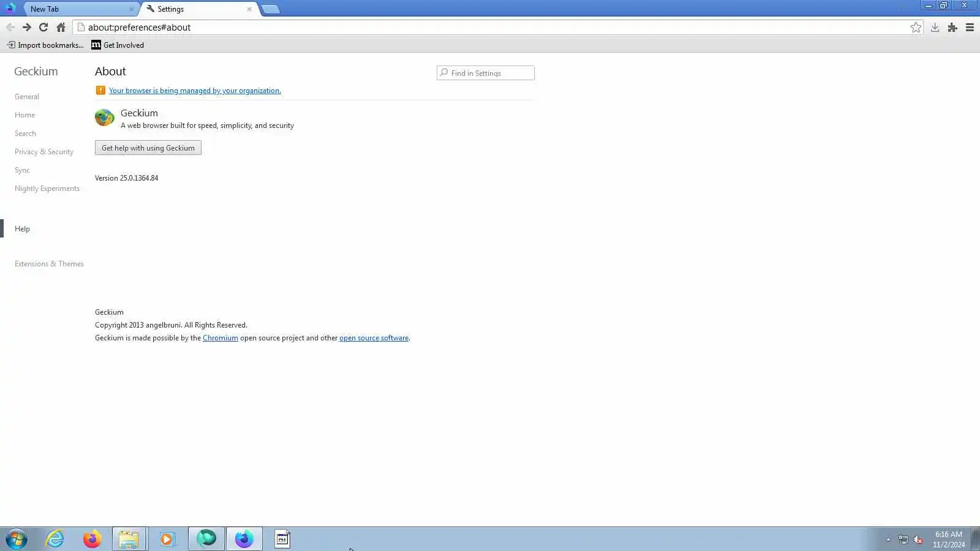
Task: Open a new tab with the new tab button
Action: pos(270,9)
